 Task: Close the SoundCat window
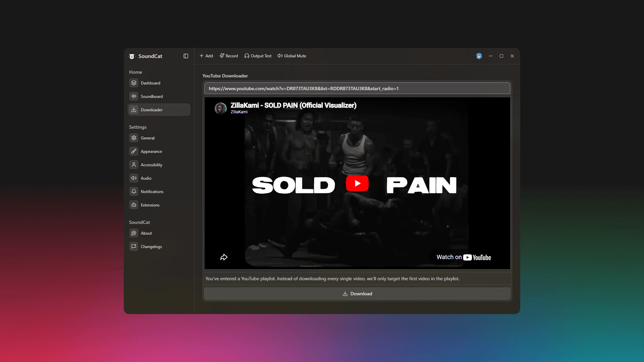coord(512,56)
